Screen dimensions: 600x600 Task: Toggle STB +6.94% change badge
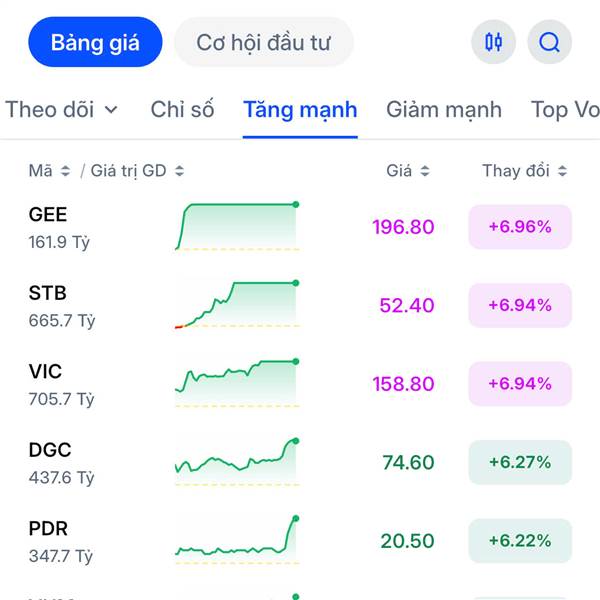[519, 305]
